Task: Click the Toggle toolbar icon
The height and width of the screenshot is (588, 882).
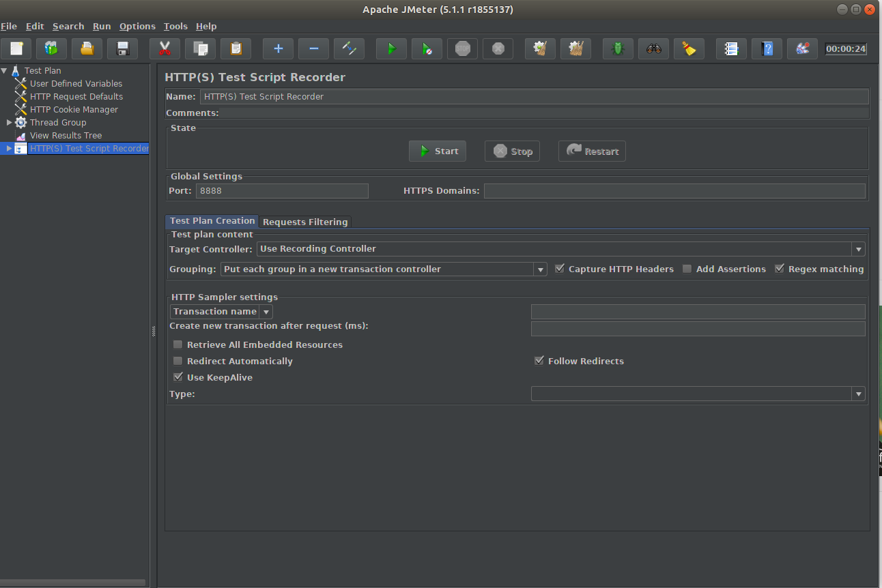Action: pos(349,48)
